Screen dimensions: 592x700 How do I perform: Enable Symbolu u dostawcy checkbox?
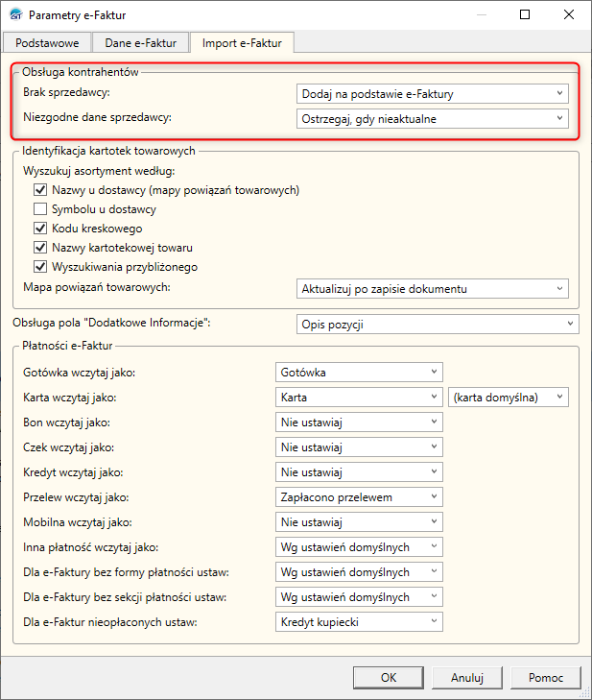click(41, 209)
